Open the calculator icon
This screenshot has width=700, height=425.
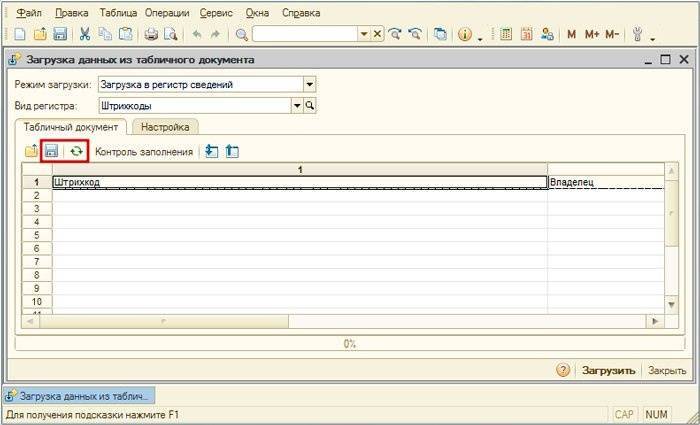(x=506, y=34)
